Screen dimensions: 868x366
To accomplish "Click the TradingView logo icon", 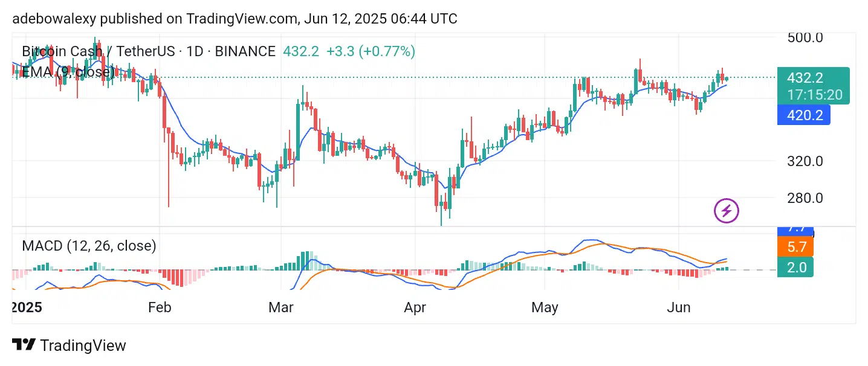I will tap(24, 345).
